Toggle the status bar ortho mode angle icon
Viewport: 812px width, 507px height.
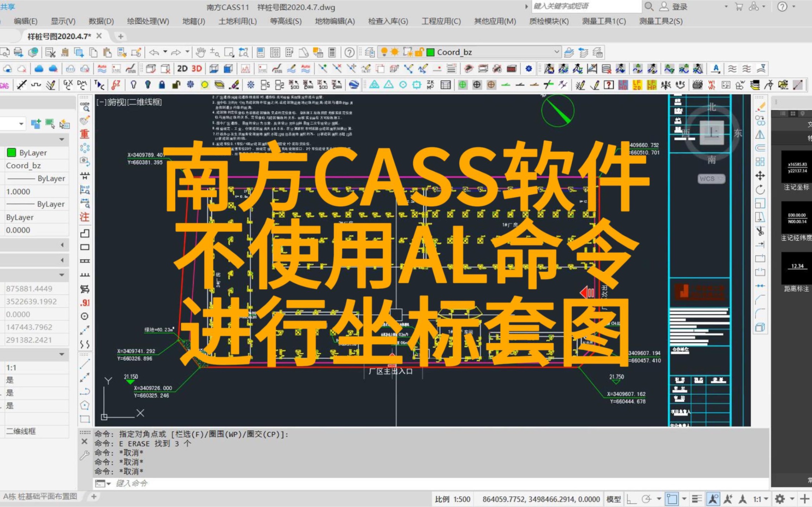pos(631,499)
